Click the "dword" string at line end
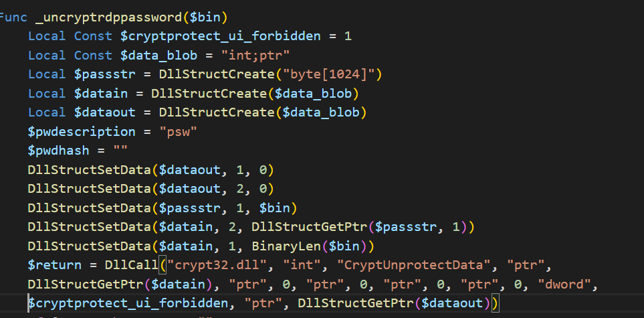 pyautogui.click(x=564, y=285)
